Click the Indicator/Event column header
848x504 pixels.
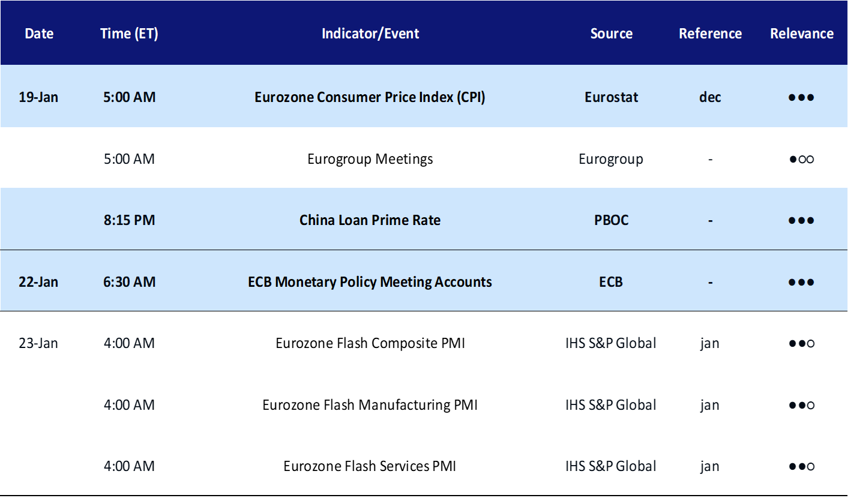370,34
